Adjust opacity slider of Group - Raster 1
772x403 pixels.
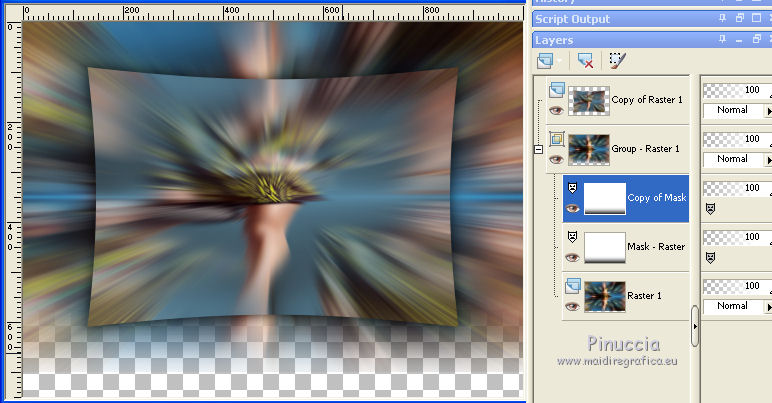click(x=737, y=139)
